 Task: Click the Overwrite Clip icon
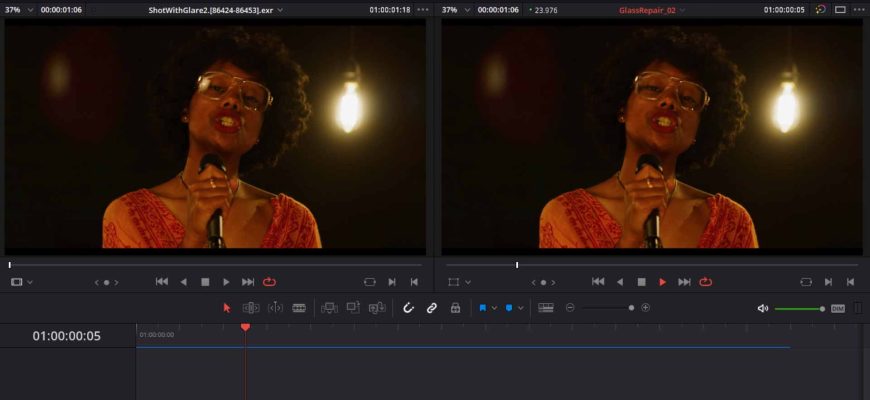click(353, 308)
